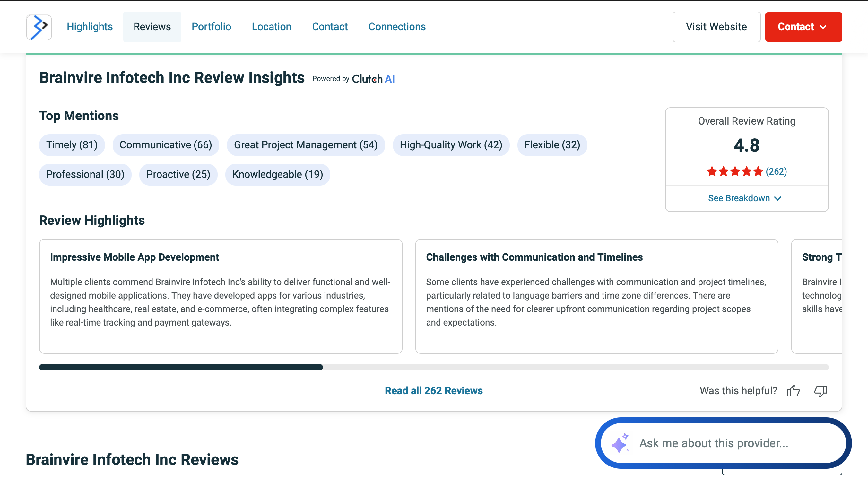Viewport: 868px width, 488px height.
Task: Switch to the Connections tab
Action: [x=397, y=27]
